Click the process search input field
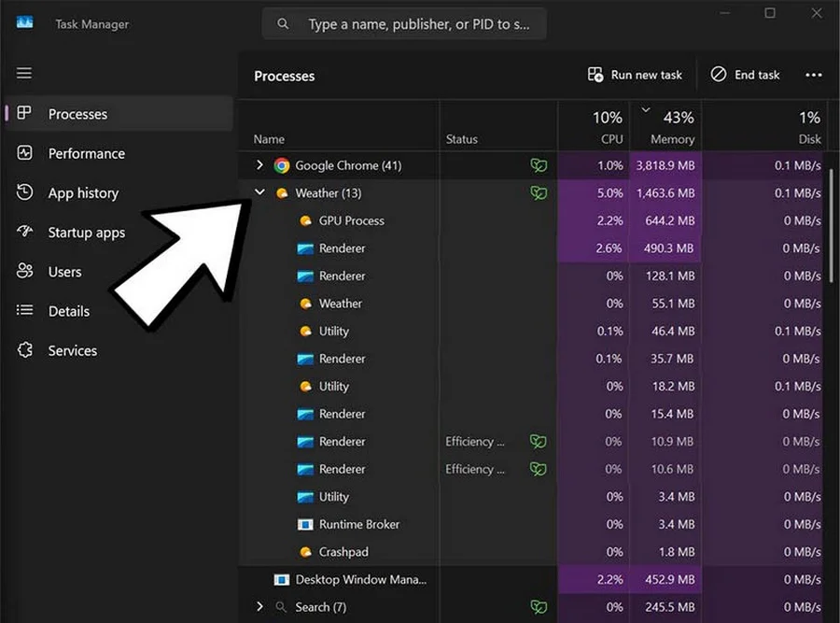This screenshot has height=623, width=840. click(x=404, y=23)
